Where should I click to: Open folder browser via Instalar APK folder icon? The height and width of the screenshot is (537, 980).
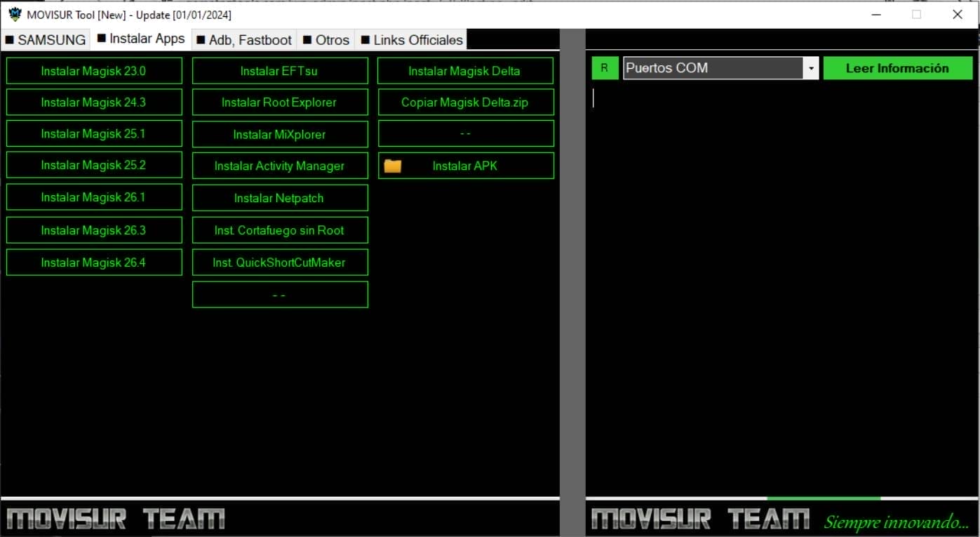coord(393,166)
